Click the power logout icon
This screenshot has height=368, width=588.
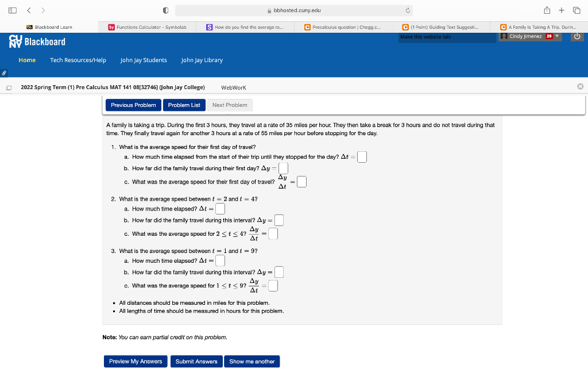577,36
